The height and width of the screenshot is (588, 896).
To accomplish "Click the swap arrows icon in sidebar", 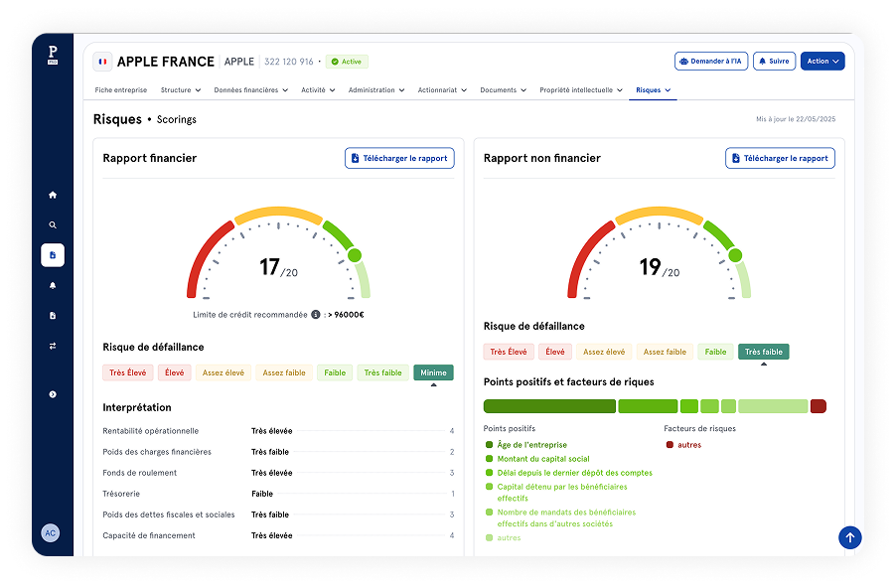I will click(x=53, y=346).
